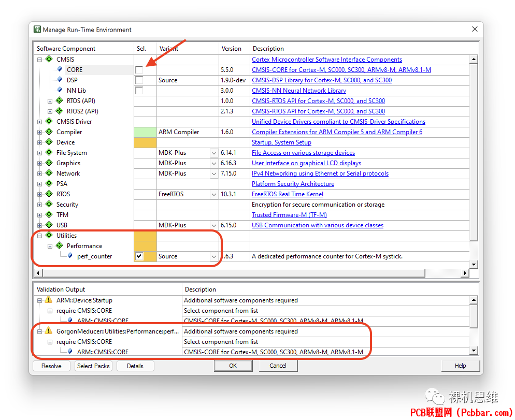Follow the Trusted Firmware-M (TF-M) link
Image resolution: width=515 pixels, height=420 pixels.
[289, 215]
